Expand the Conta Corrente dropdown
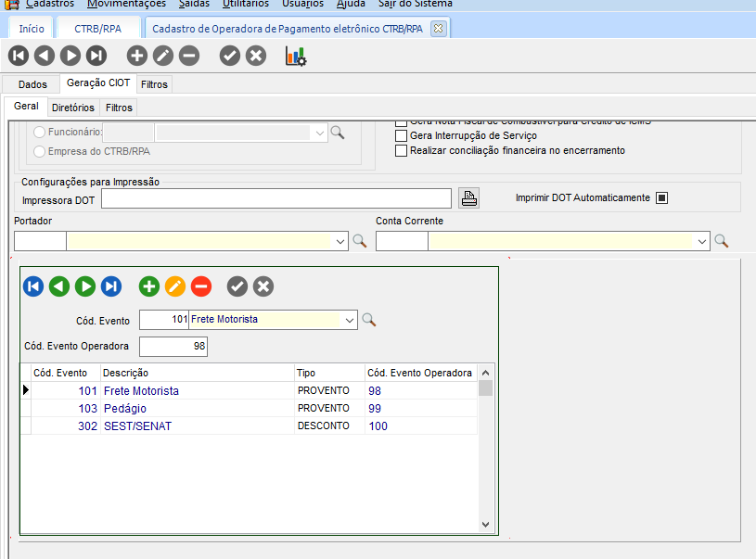Viewport: 756px width, 559px height. (x=701, y=241)
